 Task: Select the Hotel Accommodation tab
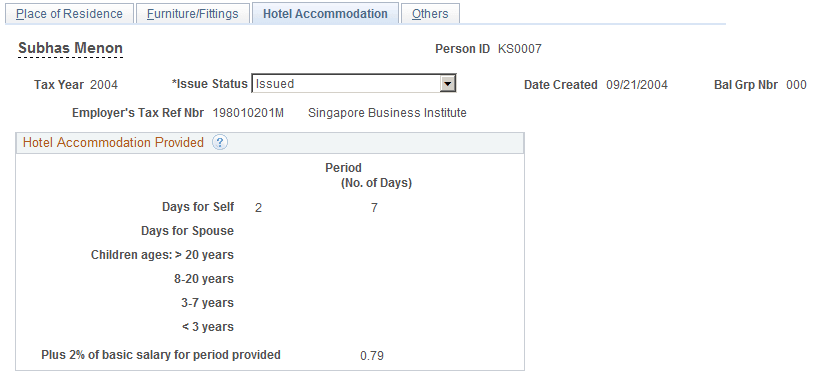tap(325, 14)
